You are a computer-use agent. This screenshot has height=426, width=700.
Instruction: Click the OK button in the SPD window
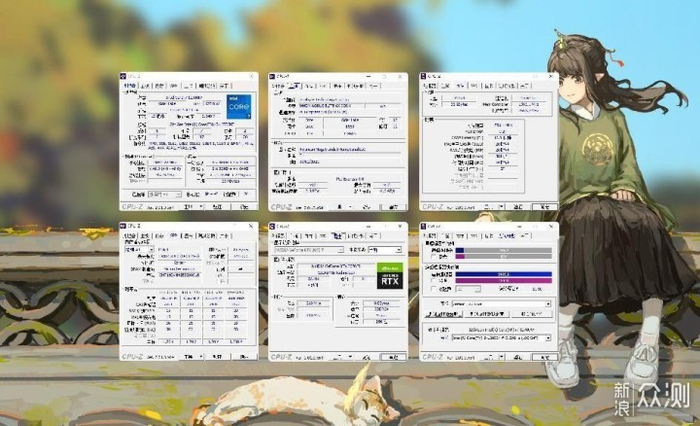point(244,357)
